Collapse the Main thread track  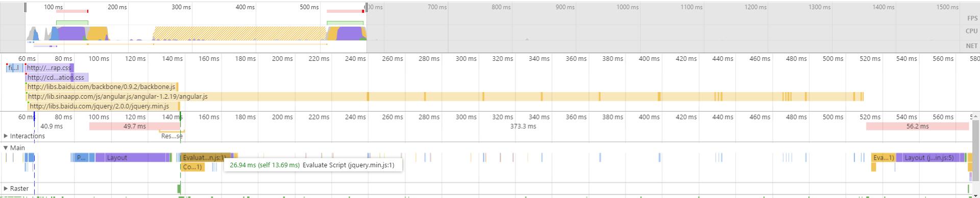coord(6,148)
